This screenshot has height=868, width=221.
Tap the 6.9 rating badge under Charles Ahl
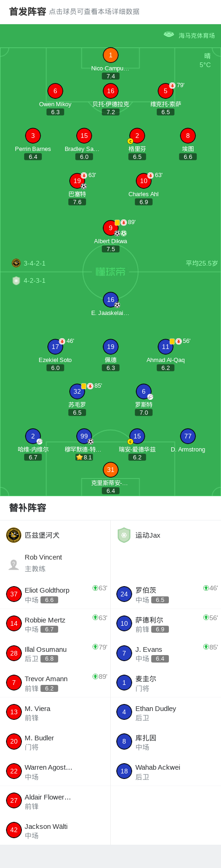144,202
